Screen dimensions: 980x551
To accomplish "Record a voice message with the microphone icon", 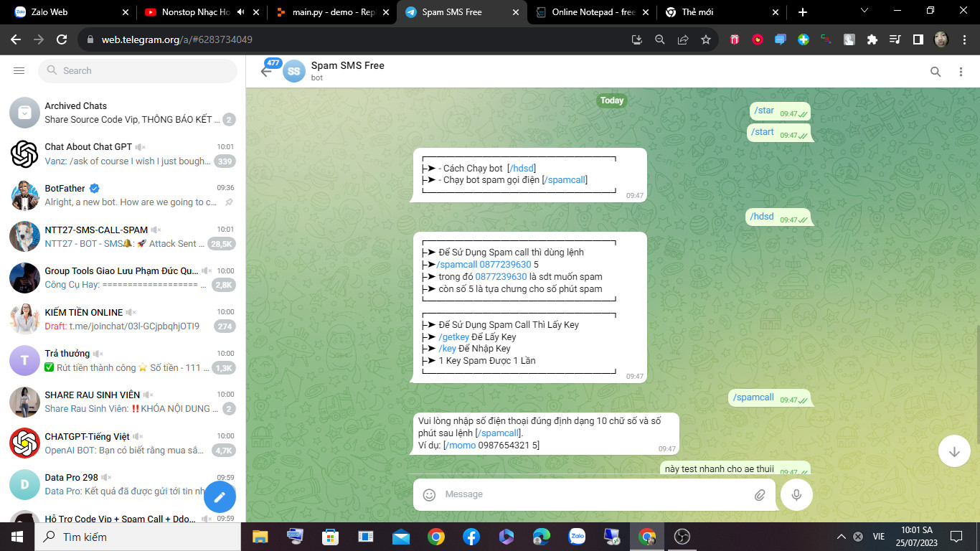I will click(796, 494).
